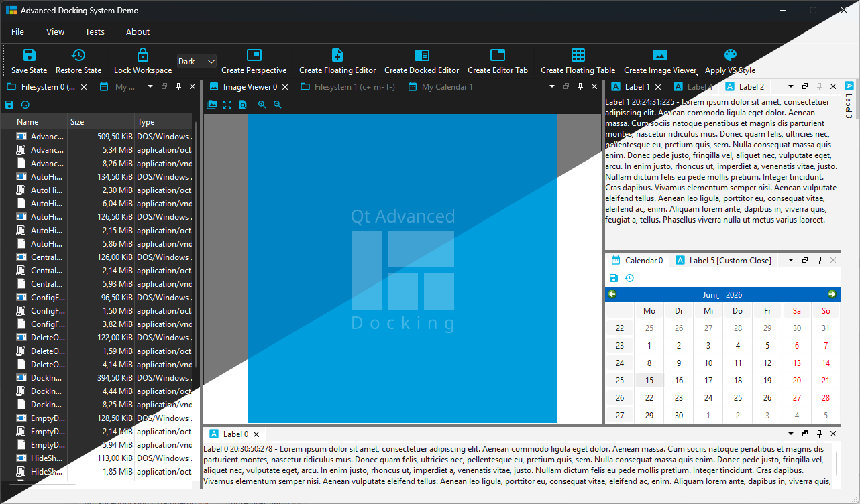Viewport: 860px width, 504px height.
Task: Open the tab list dropdown of the Label 0 area
Action: [x=791, y=434]
